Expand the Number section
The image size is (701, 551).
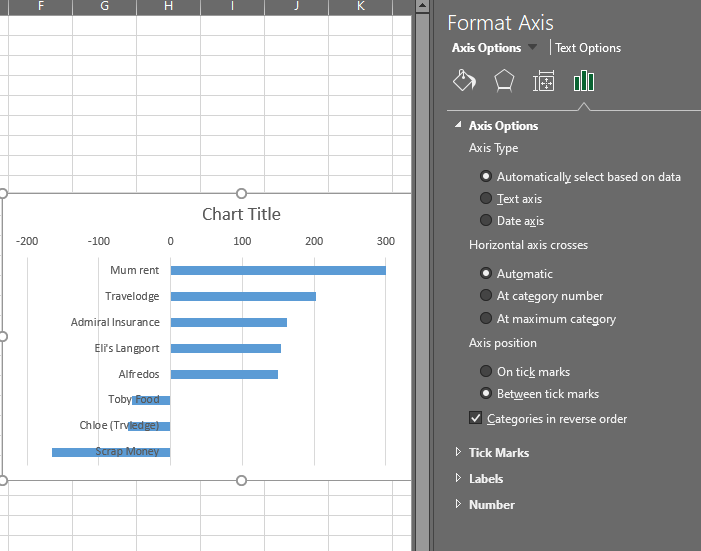click(x=458, y=504)
